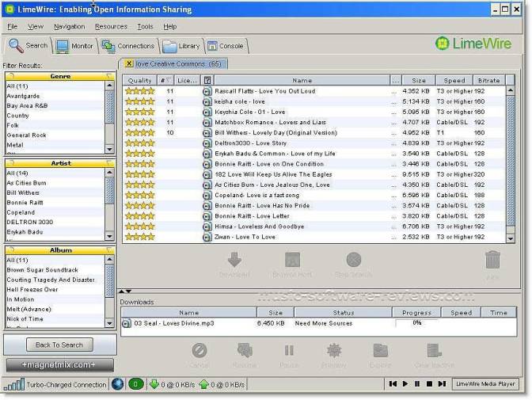Image resolution: width=532 pixels, height=400 pixels.
Task: Select the Bill Withers - Lovely Day result
Action: pyautogui.click(x=313, y=133)
